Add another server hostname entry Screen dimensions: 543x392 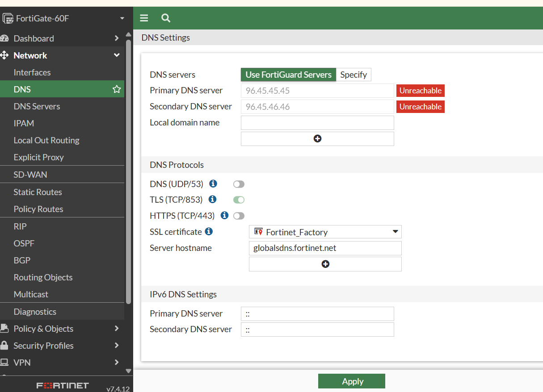pyautogui.click(x=325, y=264)
